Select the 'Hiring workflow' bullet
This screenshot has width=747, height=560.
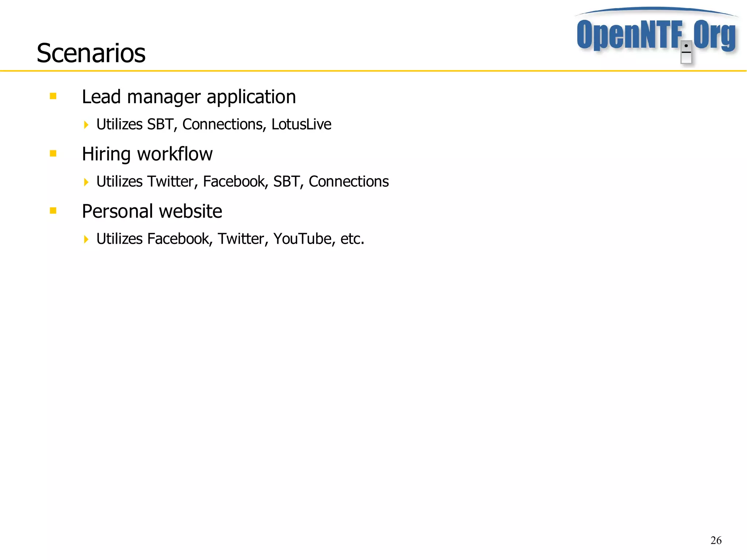[147, 154]
